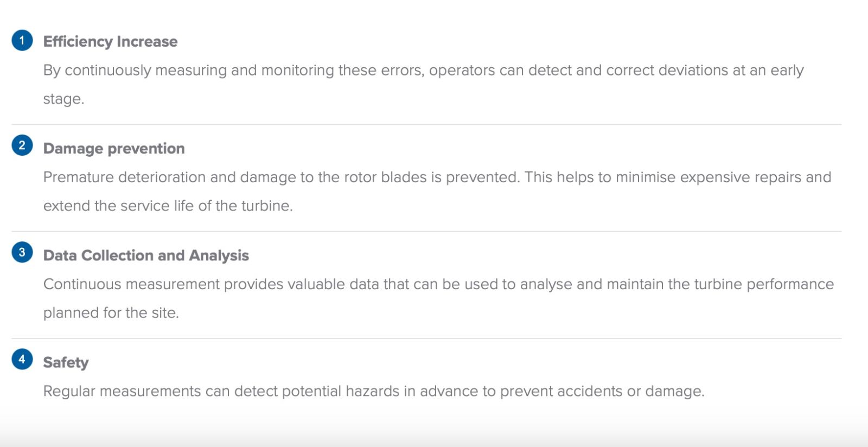Click the divider line below Damage prevention

click(426, 232)
